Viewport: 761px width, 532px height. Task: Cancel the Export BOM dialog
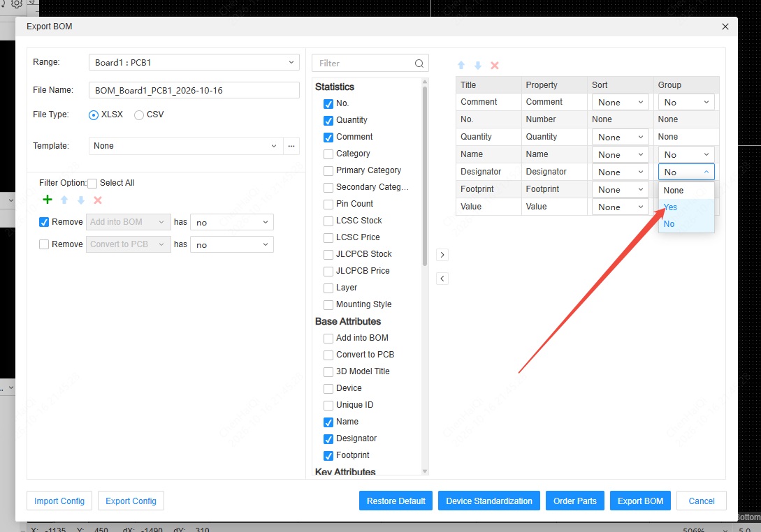click(702, 501)
